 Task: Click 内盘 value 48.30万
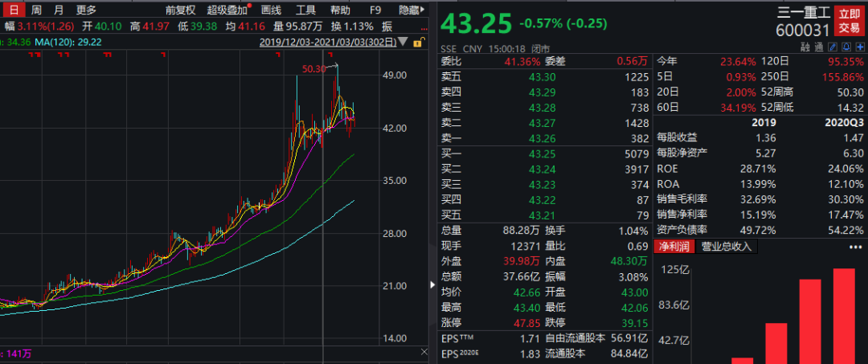tap(630, 261)
